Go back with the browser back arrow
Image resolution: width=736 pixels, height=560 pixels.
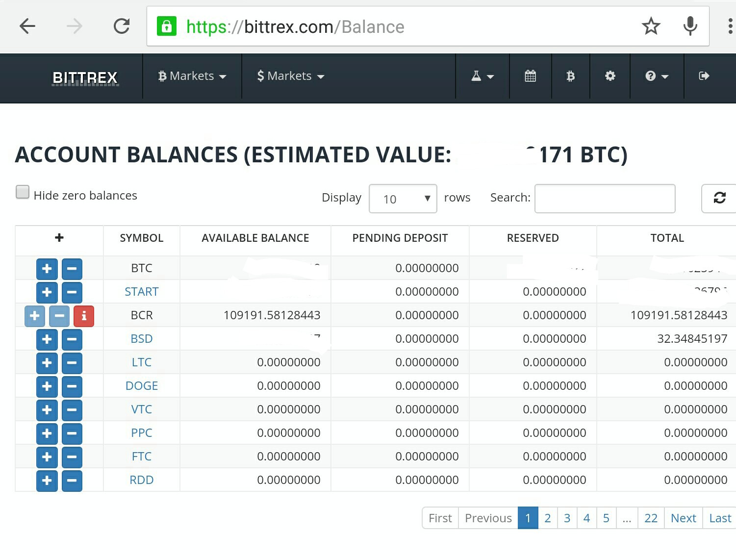point(27,26)
